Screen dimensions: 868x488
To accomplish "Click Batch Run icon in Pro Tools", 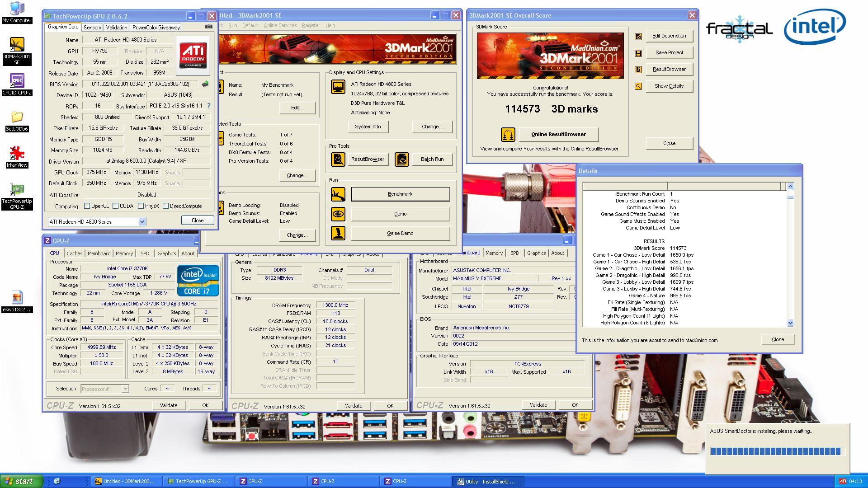I will click(402, 159).
